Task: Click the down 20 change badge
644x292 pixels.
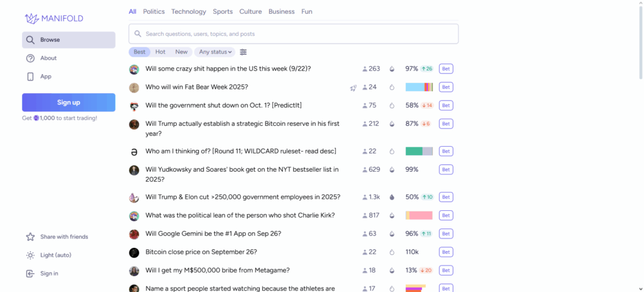Action: [426, 270]
